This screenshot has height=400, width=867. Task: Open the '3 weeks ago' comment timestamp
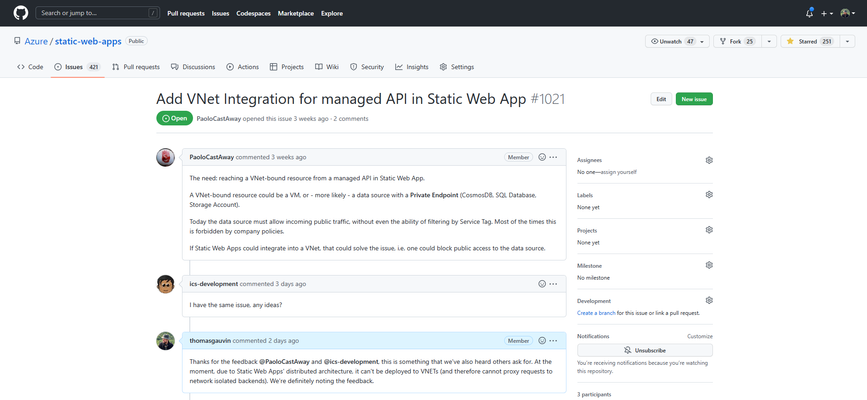point(288,157)
